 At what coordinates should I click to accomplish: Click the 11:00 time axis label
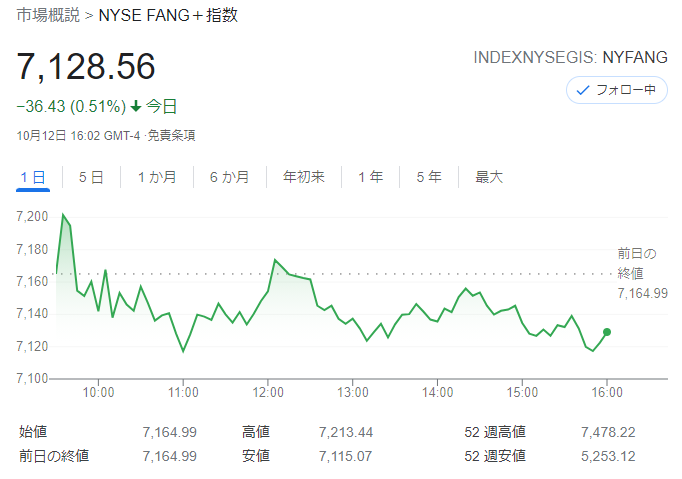click(x=183, y=392)
